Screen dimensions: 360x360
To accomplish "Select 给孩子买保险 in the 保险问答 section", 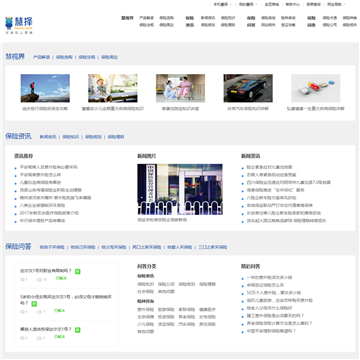I will point(52,247).
